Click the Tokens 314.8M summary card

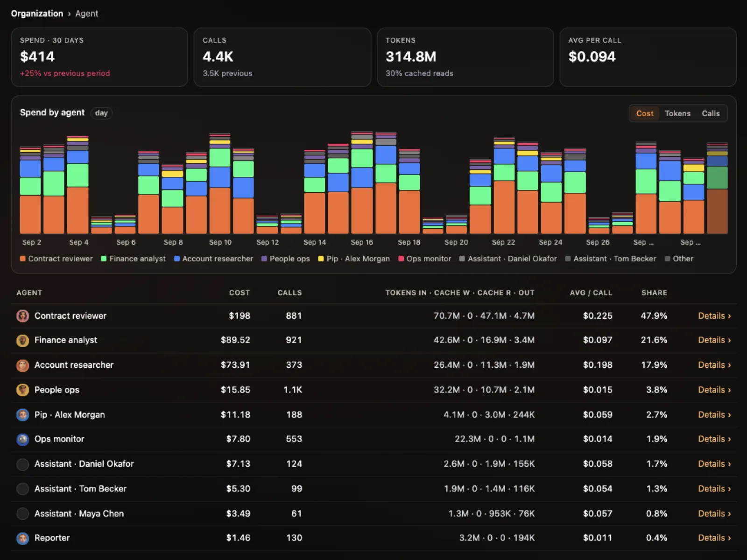[465, 57]
